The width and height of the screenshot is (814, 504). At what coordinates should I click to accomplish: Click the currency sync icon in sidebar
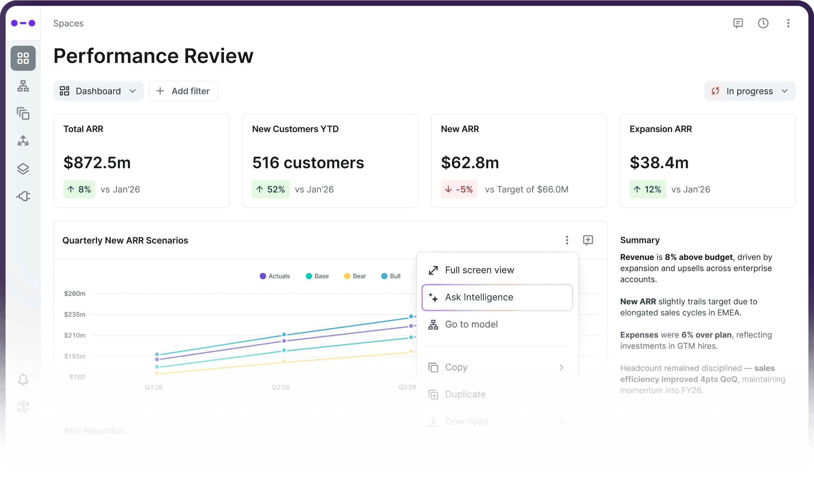(x=23, y=407)
